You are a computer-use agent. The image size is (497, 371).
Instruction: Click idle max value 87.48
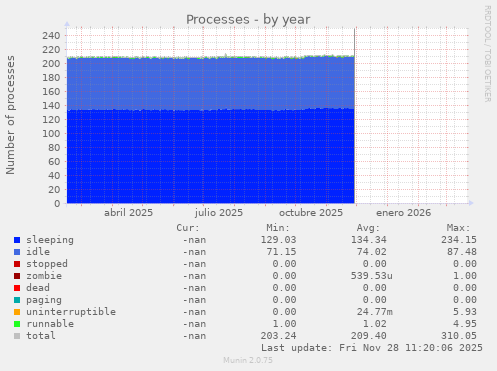[462, 252]
